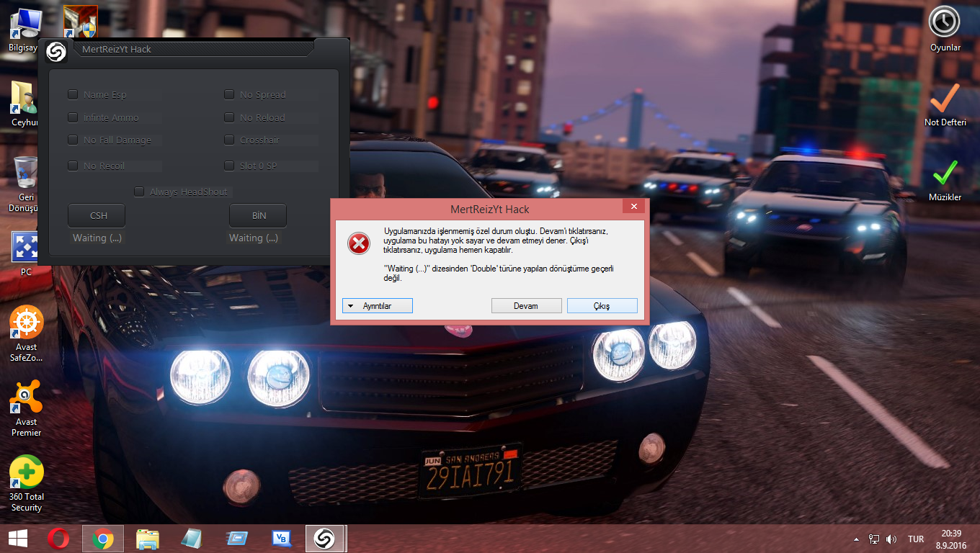The image size is (980, 553).
Task: Select MertReizYt Hack taskbar button
Action: point(326,539)
